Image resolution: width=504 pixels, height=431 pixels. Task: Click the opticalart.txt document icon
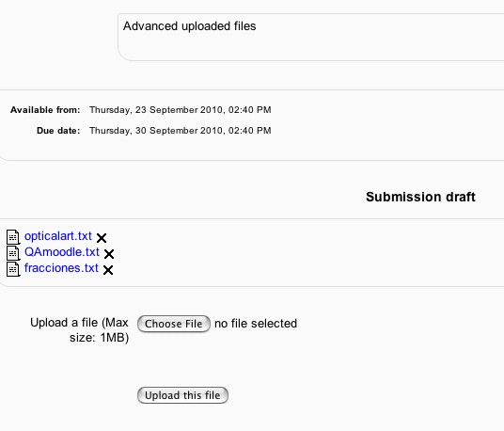(13, 237)
